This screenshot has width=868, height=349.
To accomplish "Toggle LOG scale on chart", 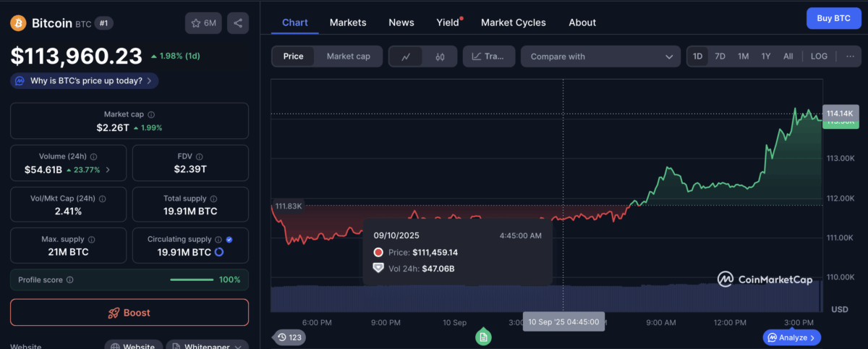I will coord(819,56).
